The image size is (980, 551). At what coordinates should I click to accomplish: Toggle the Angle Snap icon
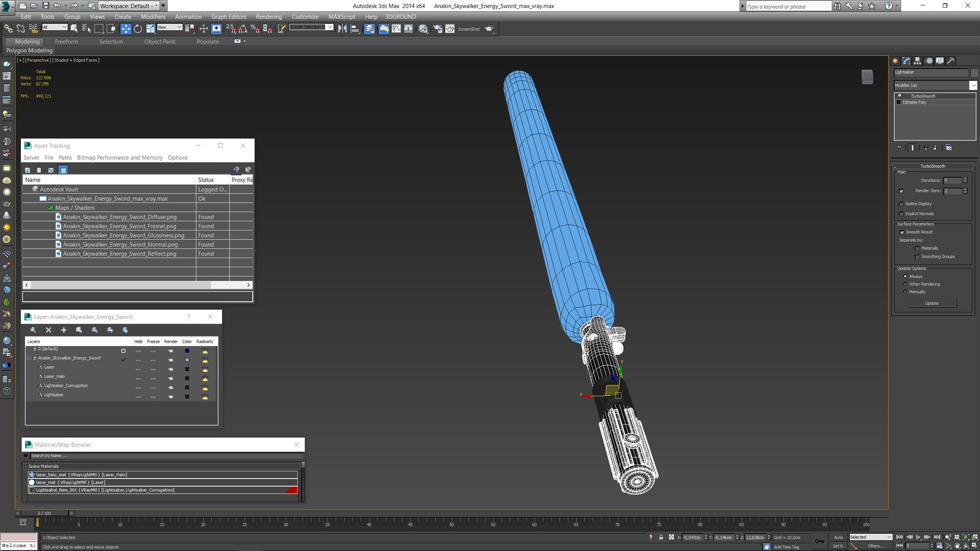click(243, 29)
